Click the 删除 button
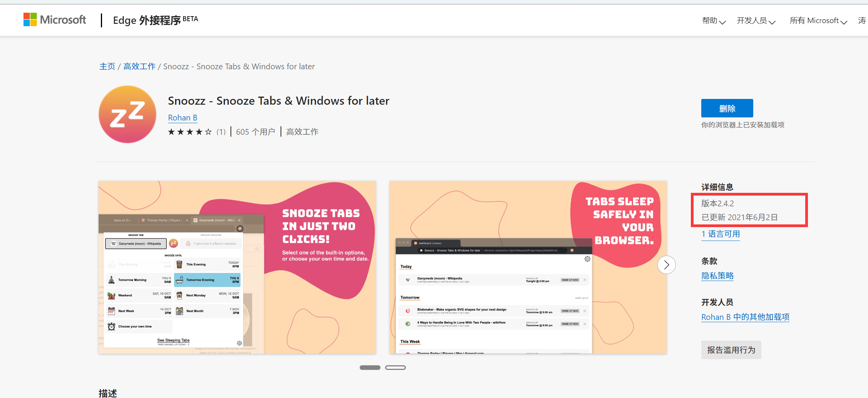This screenshot has width=868, height=398. (x=727, y=108)
